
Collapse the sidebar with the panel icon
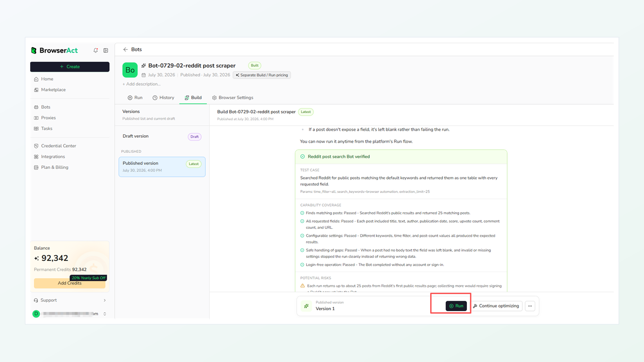click(106, 50)
